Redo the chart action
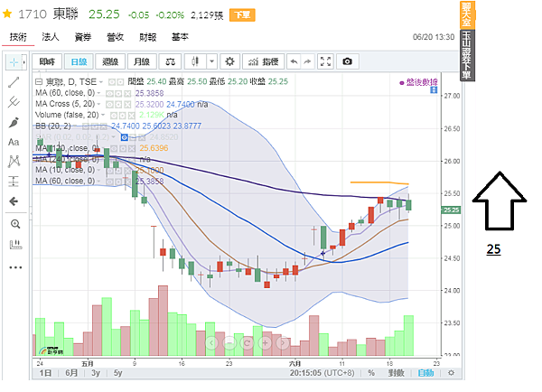 307,62
